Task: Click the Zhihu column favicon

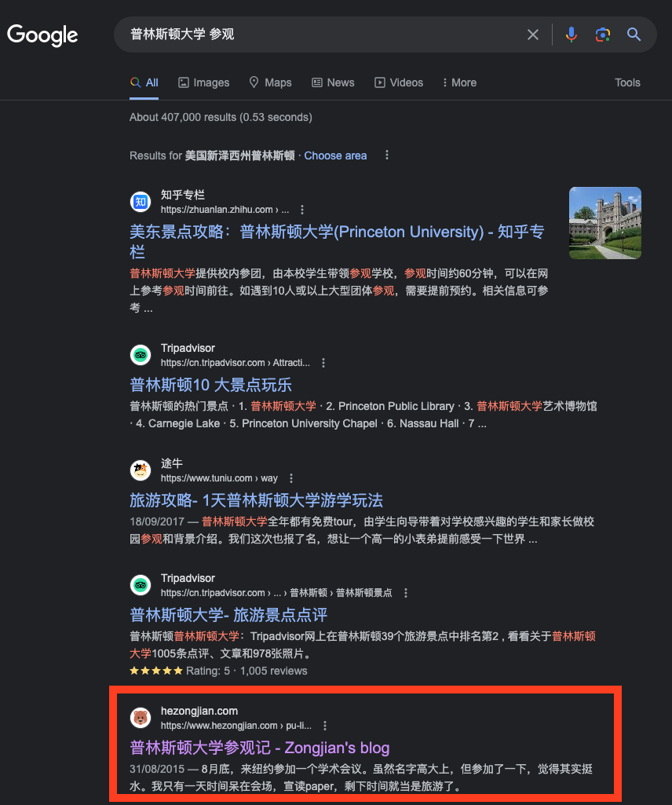Action: tap(140, 201)
